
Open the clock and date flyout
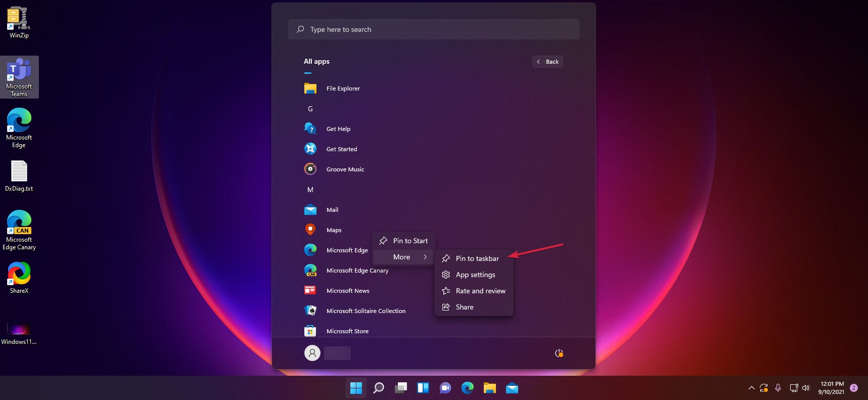click(x=831, y=388)
